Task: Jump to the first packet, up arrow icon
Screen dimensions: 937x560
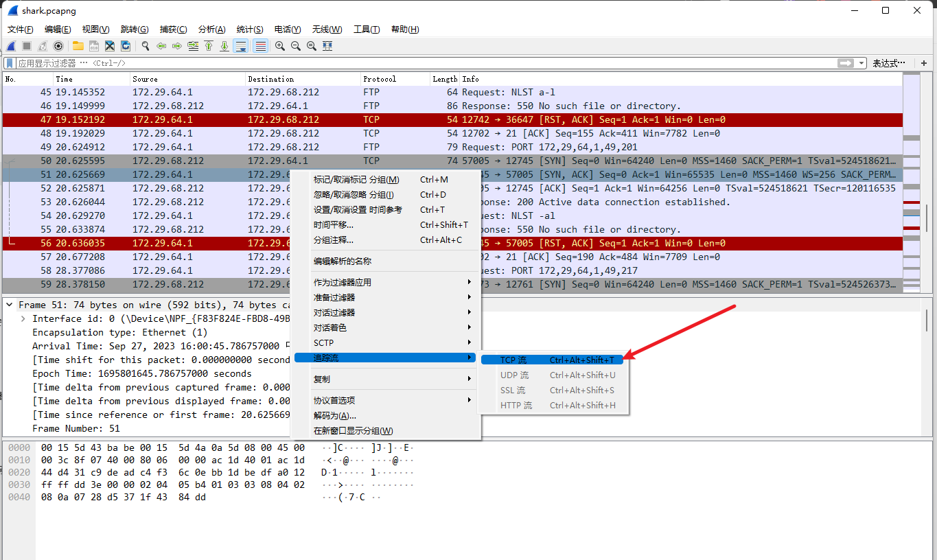Action: click(x=209, y=46)
